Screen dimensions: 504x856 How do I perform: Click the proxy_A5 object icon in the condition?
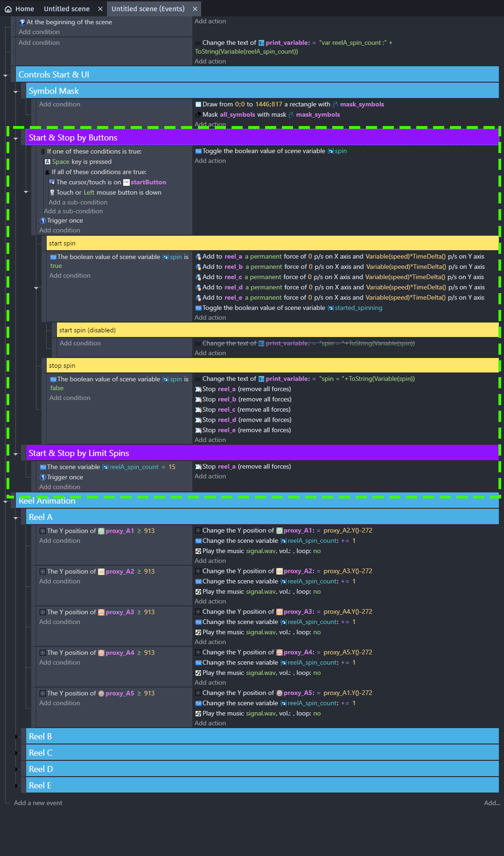coord(101,694)
